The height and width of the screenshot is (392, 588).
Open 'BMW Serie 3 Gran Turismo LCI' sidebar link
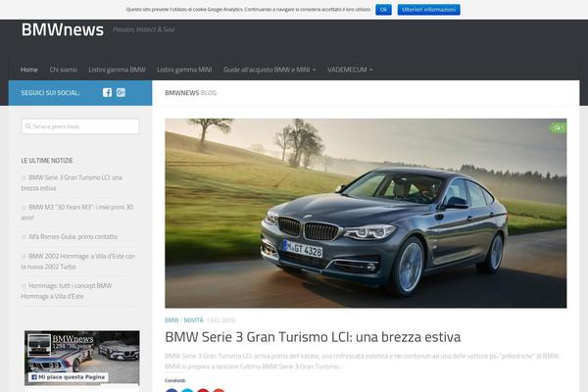[x=72, y=182]
